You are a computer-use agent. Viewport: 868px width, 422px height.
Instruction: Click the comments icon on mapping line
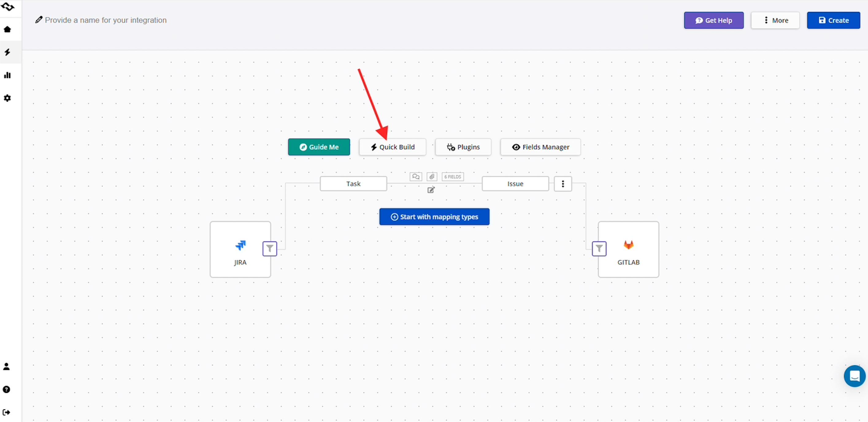tap(416, 176)
